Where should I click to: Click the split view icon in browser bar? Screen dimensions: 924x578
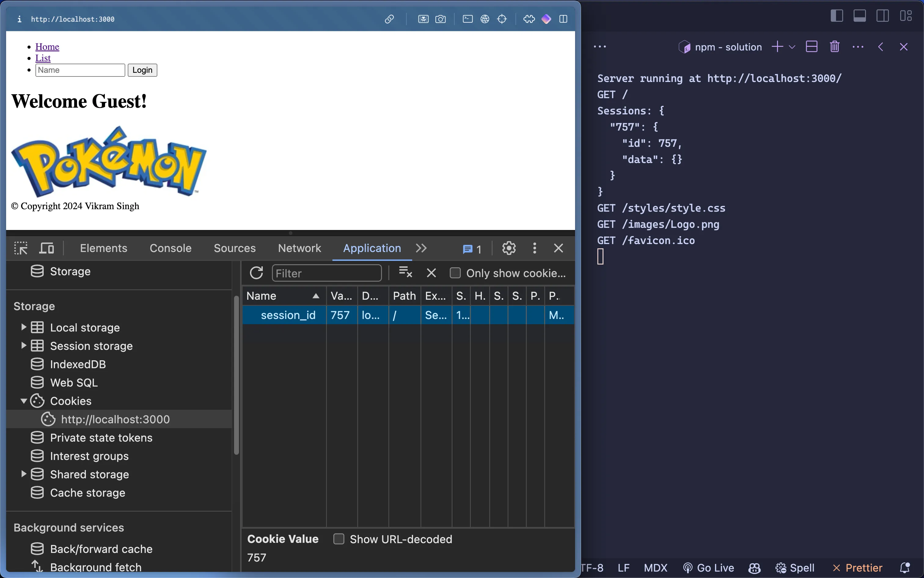[563, 19]
